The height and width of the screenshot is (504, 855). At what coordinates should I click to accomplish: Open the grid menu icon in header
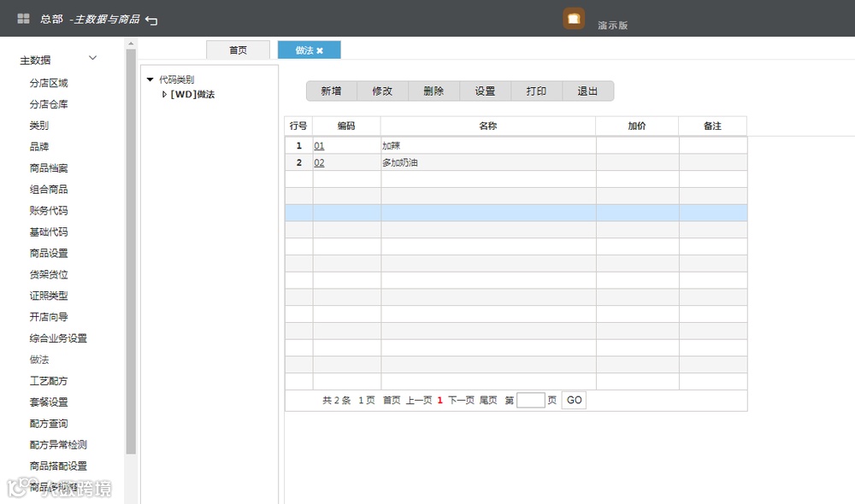tap(23, 19)
